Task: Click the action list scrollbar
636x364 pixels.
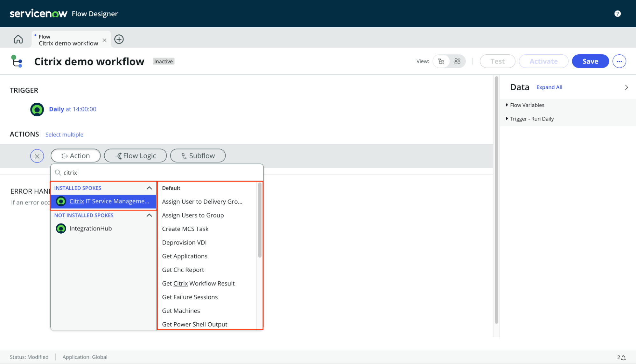Action: 260,220
